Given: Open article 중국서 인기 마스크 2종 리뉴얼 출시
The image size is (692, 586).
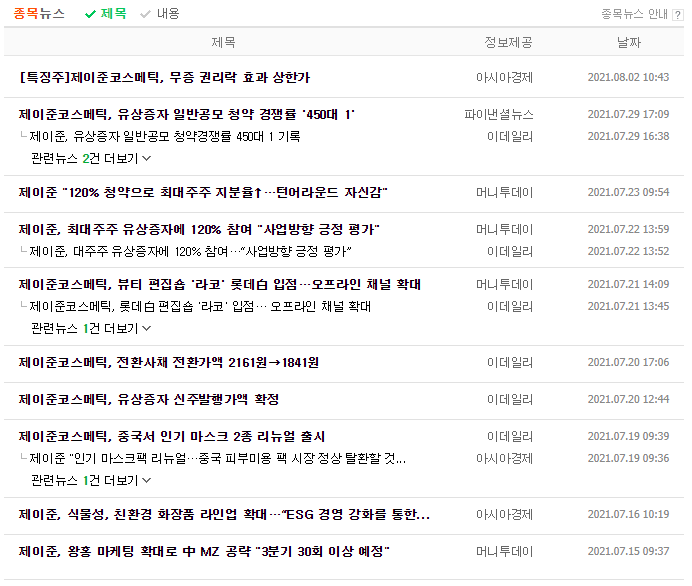Looking at the screenshot, I should coord(172,437).
